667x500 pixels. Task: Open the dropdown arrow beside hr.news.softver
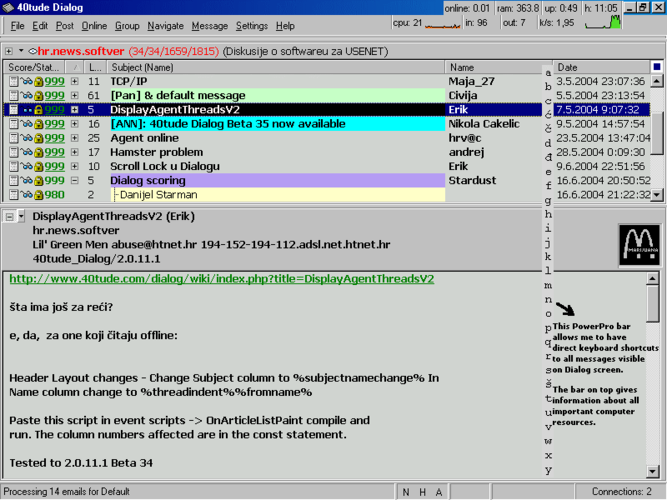21,51
